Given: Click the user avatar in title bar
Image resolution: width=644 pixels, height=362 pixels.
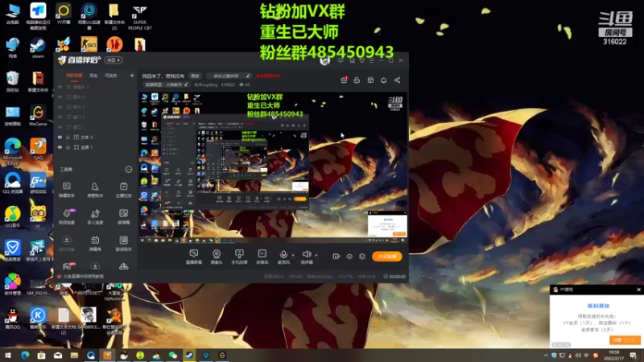Looking at the screenshot, I should click(x=325, y=60).
